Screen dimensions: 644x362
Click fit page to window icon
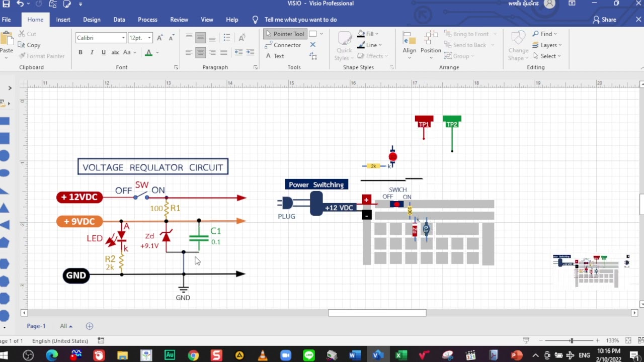pos(627,340)
